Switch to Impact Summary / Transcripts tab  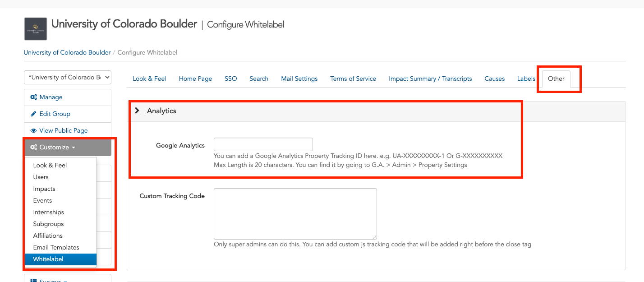click(430, 79)
